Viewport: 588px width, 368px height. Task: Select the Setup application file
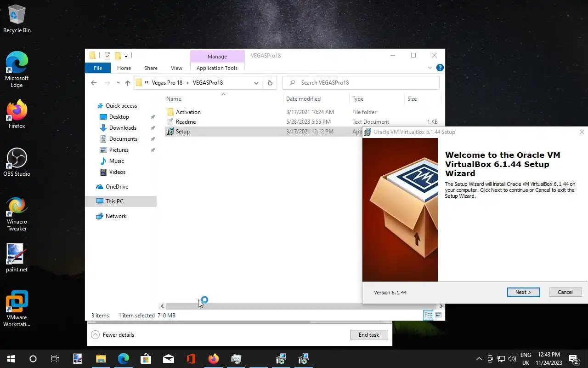(264, 132)
